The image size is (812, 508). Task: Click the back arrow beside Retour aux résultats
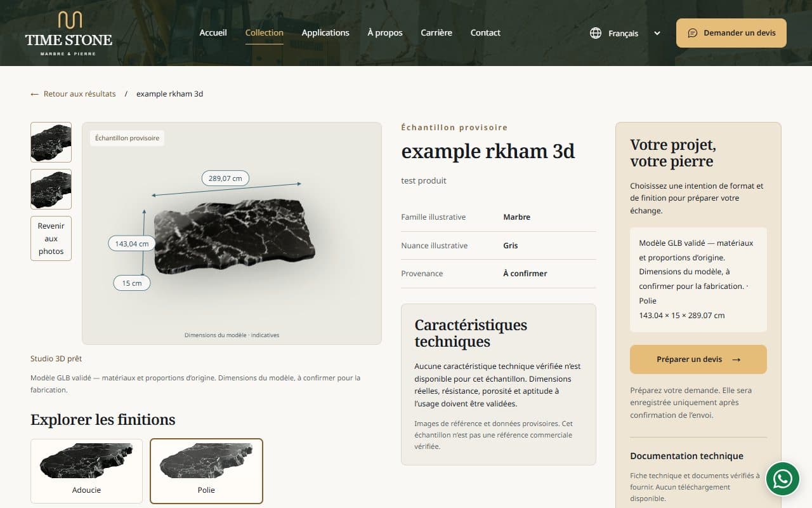click(x=34, y=94)
